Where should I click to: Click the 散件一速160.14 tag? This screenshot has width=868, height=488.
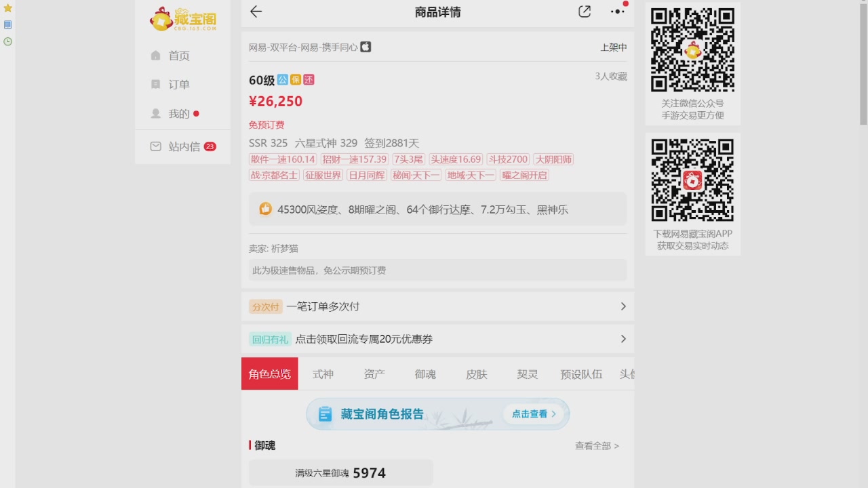click(x=283, y=159)
